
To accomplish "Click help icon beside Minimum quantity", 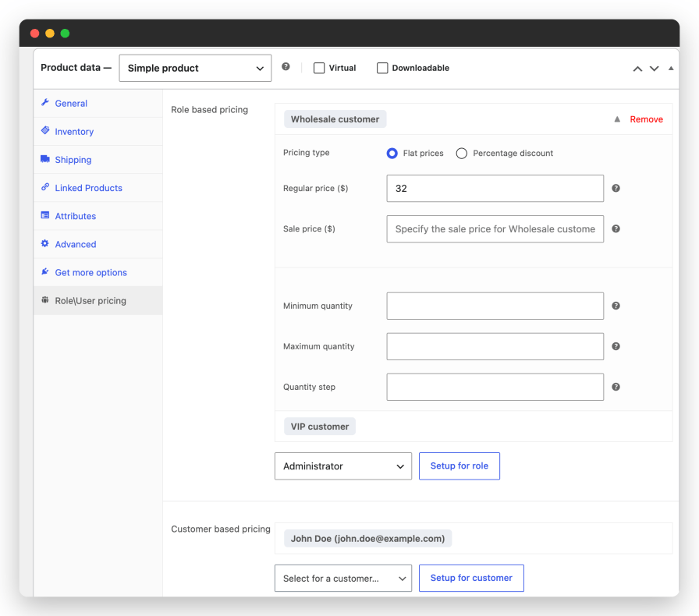I will (x=616, y=306).
